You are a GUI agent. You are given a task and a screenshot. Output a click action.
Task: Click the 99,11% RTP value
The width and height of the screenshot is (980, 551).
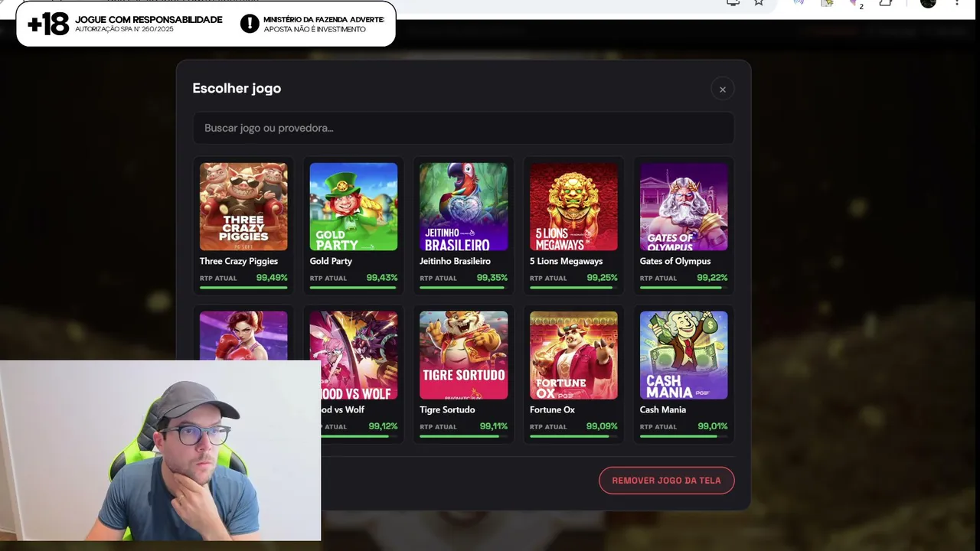[x=494, y=426]
